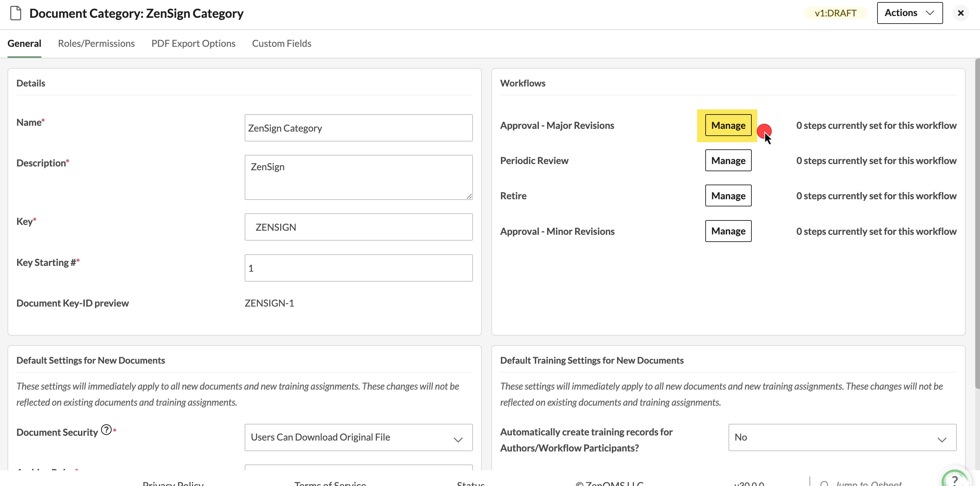Open the PDF Export Options tab

coord(193,43)
